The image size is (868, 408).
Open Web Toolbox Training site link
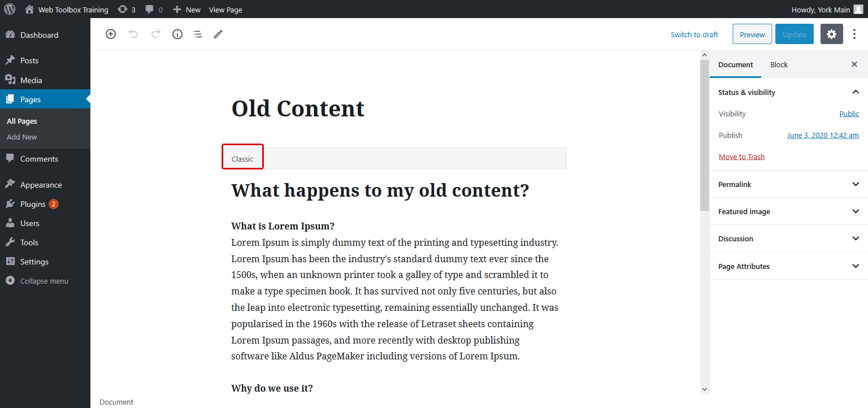(66, 10)
